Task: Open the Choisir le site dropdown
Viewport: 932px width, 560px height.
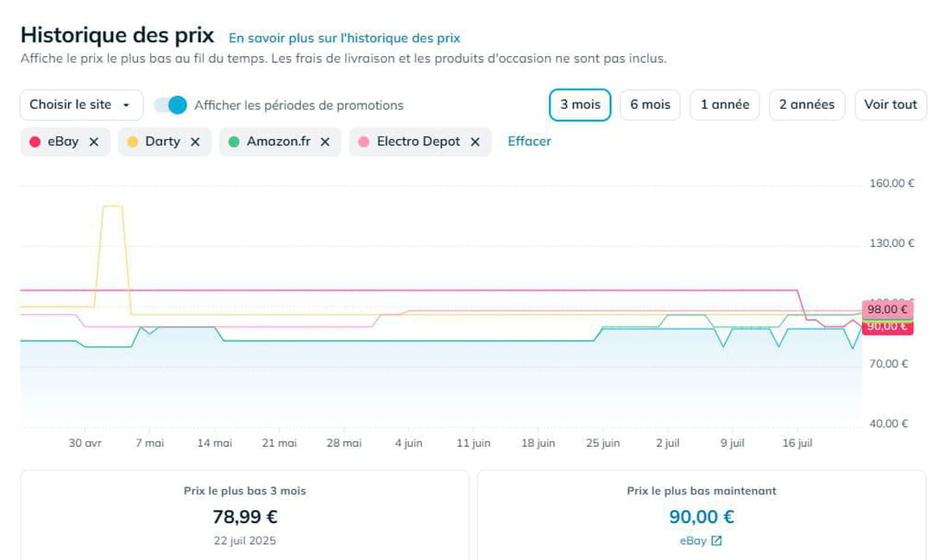Action: 81,105
